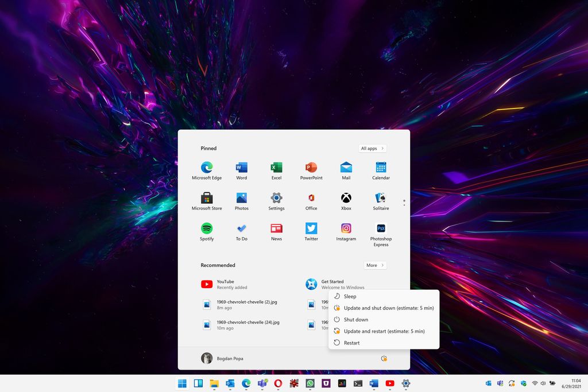Choose Shut down in power menu
Screen dimensions: 588x392
pos(355,320)
